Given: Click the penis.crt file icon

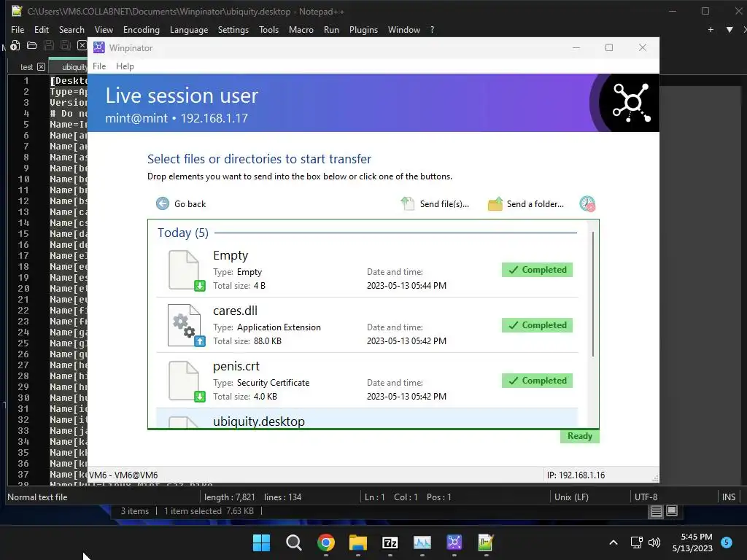Looking at the screenshot, I should tap(187, 381).
